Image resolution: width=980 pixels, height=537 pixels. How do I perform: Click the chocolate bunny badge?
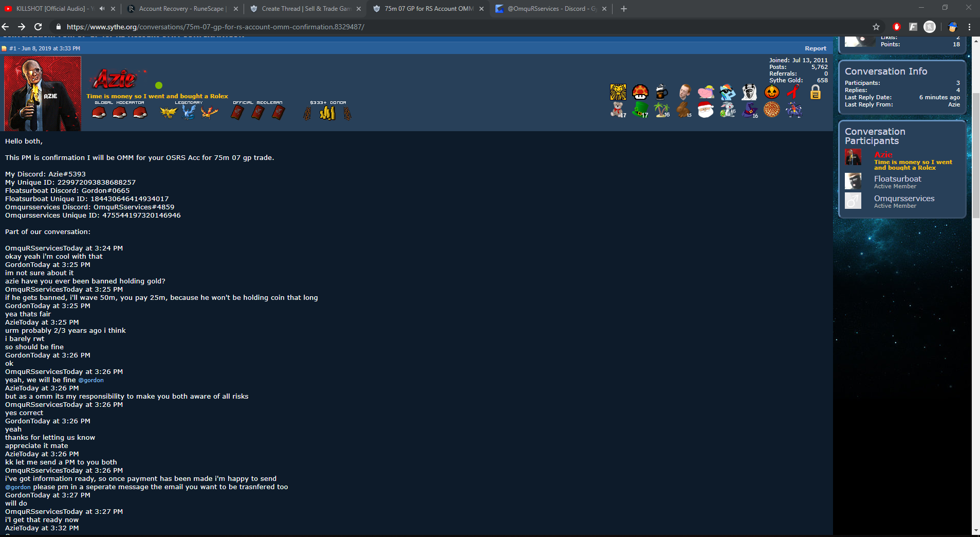[x=684, y=110]
